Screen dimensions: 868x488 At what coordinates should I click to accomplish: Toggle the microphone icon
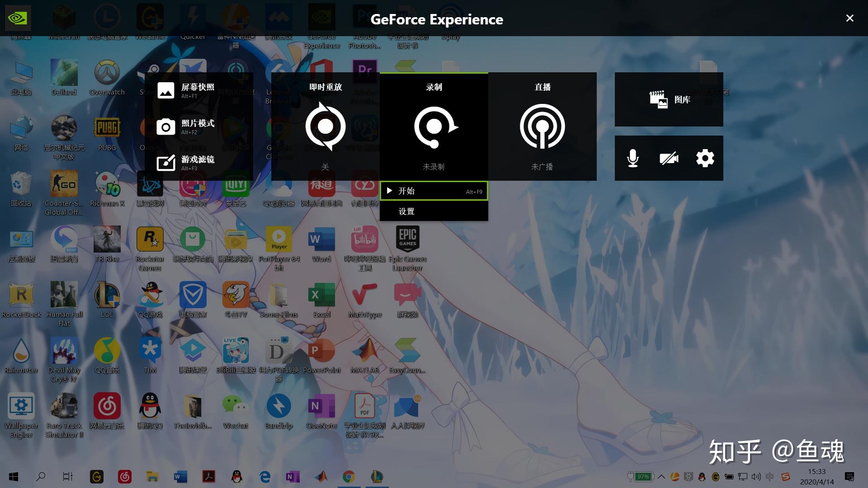tap(633, 158)
